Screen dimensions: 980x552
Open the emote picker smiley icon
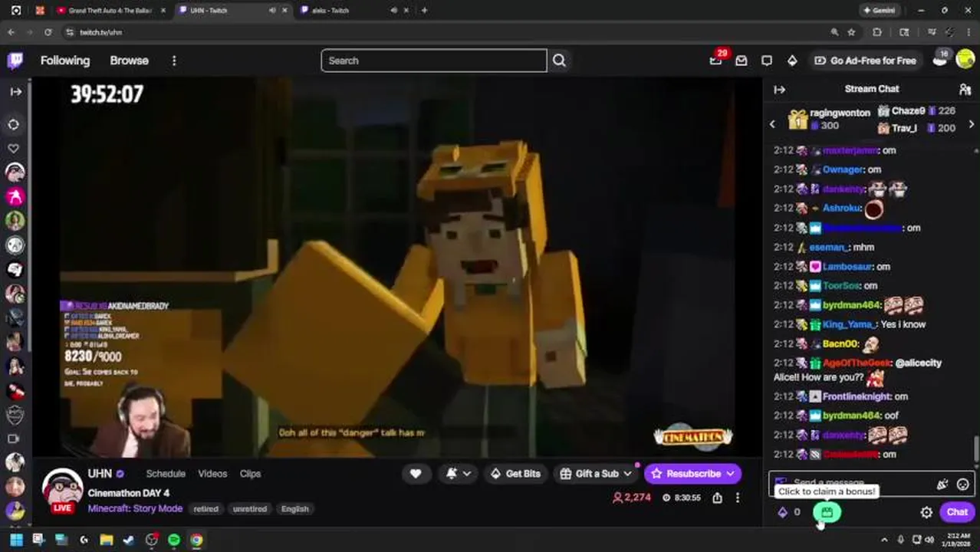click(x=962, y=484)
